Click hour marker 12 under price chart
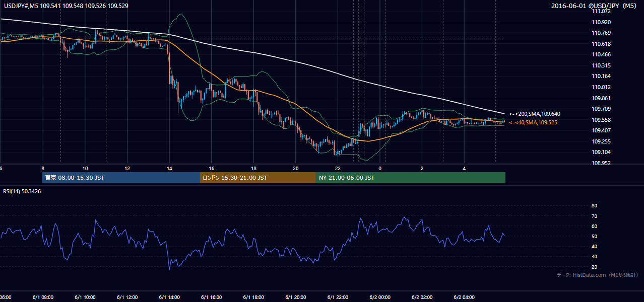This screenshot has height=302, width=644. click(x=127, y=168)
